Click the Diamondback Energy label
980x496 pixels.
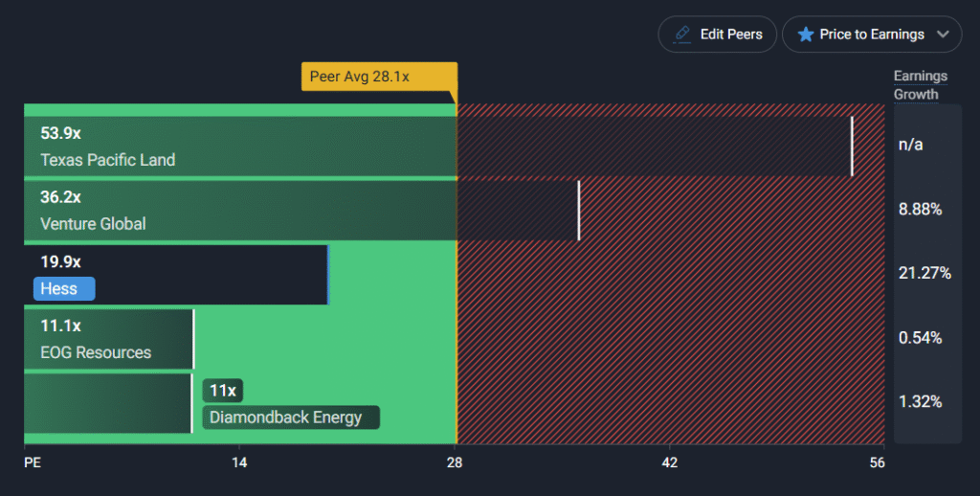[x=291, y=417]
